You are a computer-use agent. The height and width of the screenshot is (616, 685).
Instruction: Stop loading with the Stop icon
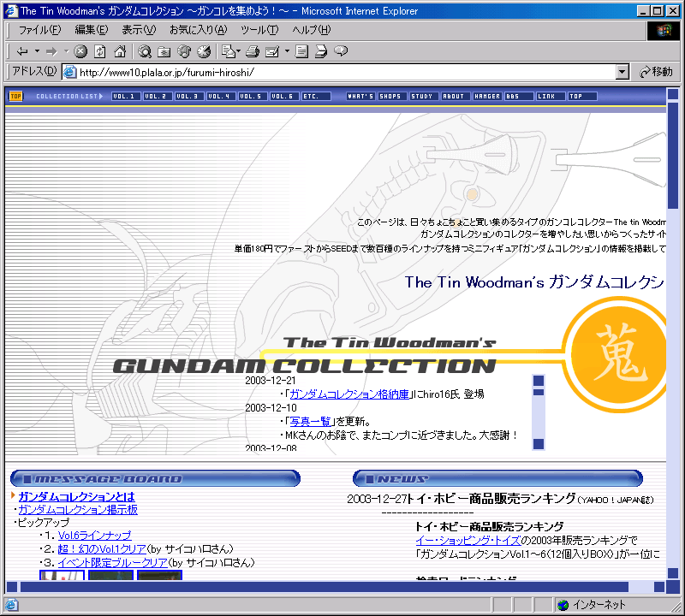(x=80, y=51)
